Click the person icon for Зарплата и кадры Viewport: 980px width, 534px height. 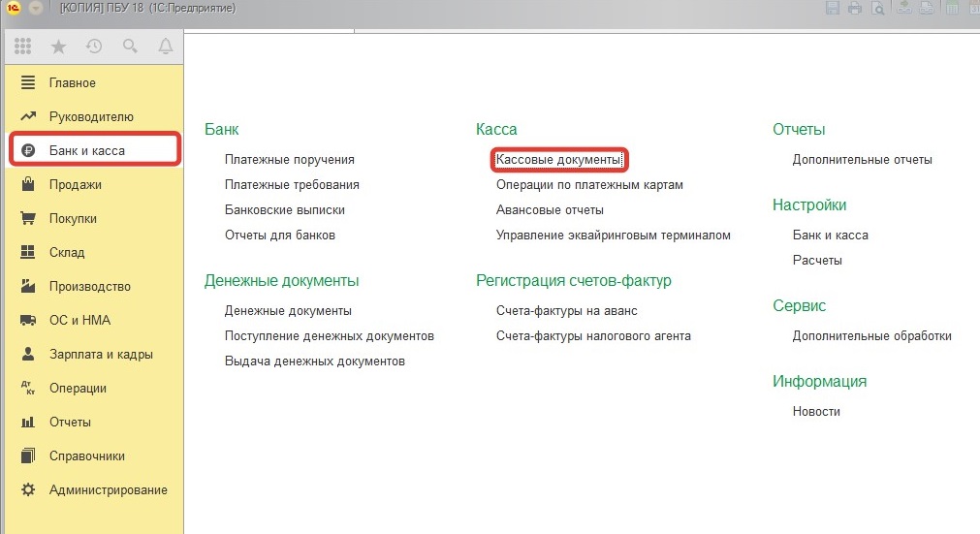pyautogui.click(x=28, y=354)
